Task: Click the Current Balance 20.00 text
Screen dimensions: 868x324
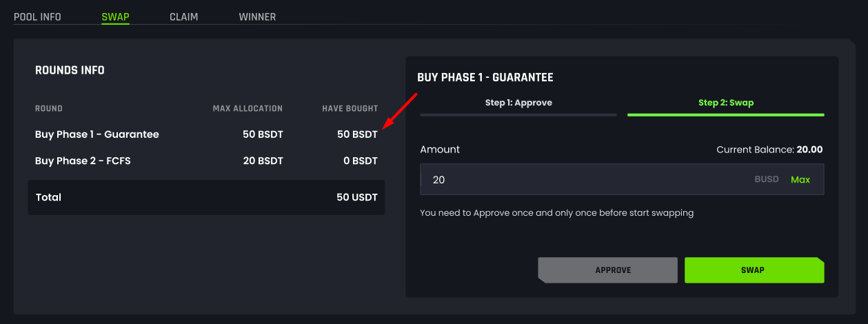Action: click(x=769, y=149)
